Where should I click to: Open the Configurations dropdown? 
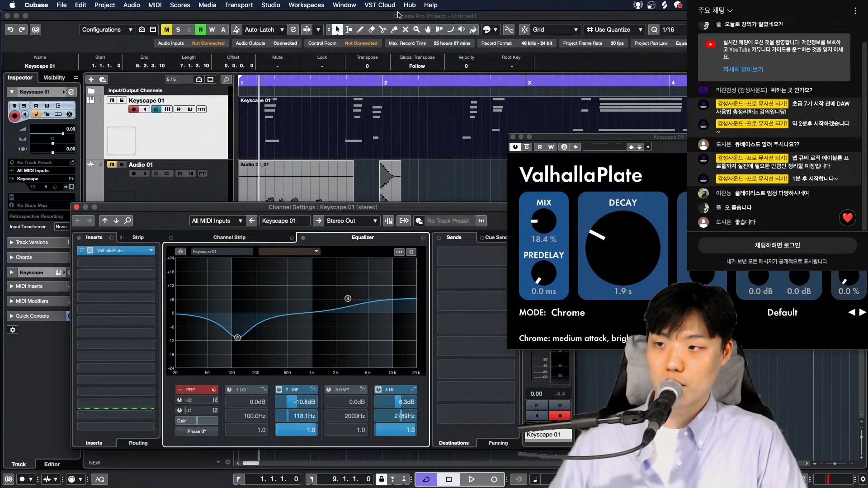[x=107, y=29]
